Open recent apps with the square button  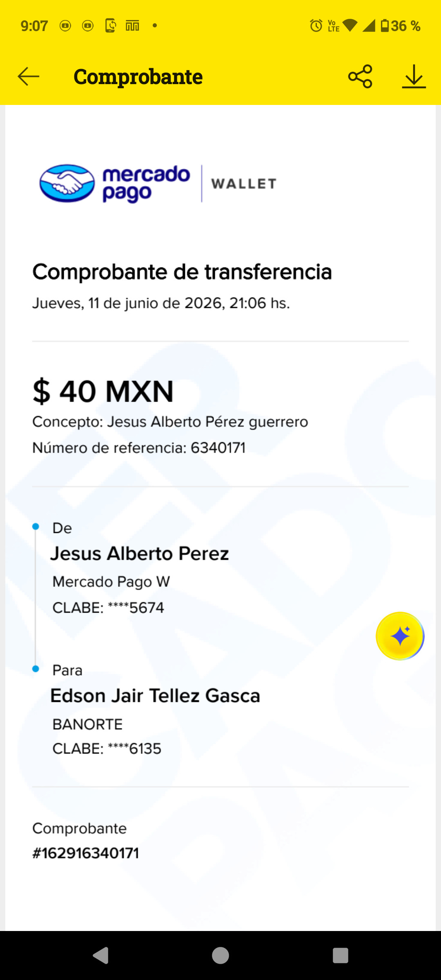(x=340, y=955)
